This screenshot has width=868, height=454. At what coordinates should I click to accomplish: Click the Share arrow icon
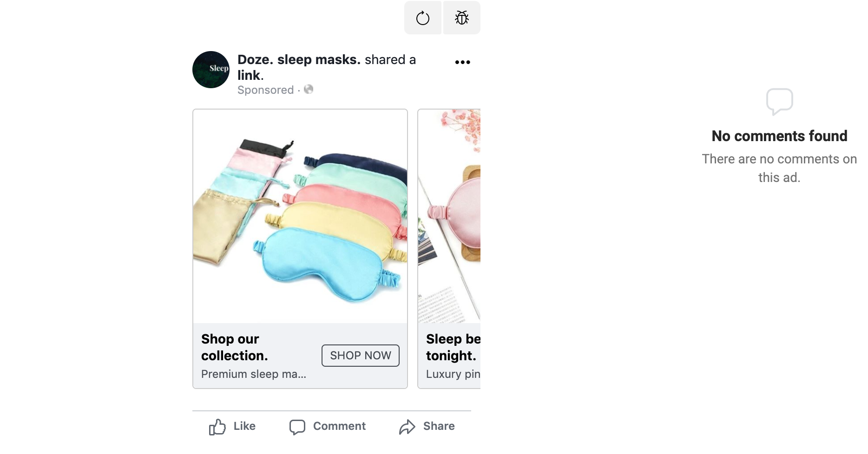407,426
